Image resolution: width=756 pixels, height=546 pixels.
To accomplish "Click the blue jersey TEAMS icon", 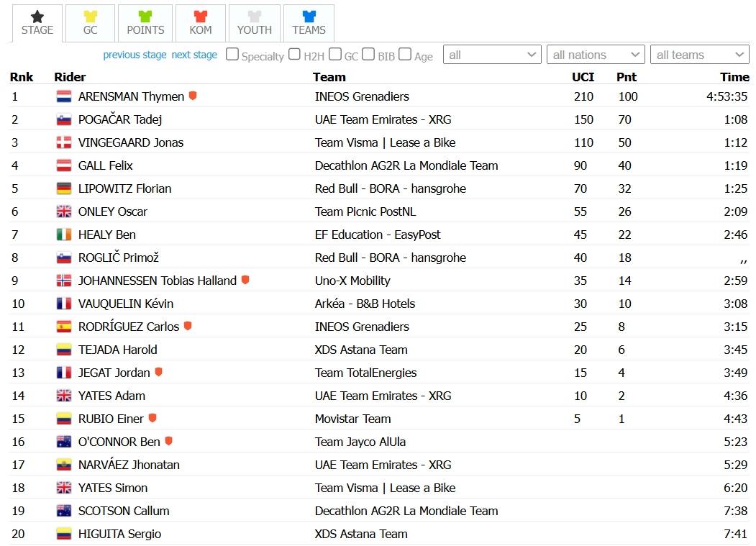I will pyautogui.click(x=309, y=17).
